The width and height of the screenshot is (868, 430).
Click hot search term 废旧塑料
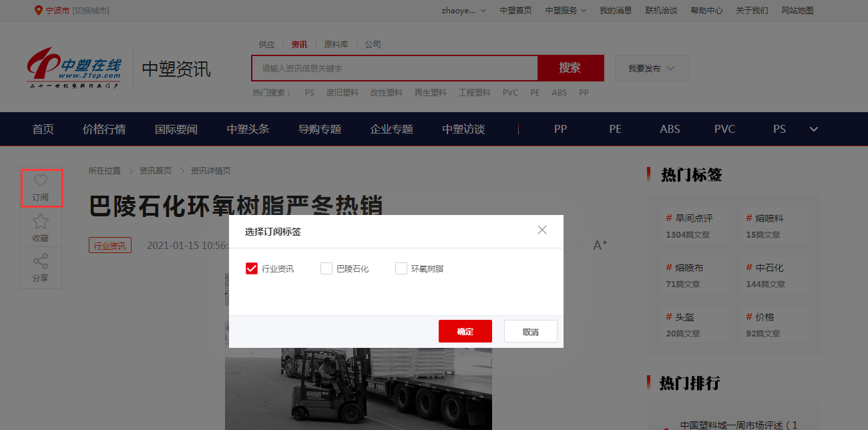click(x=343, y=93)
